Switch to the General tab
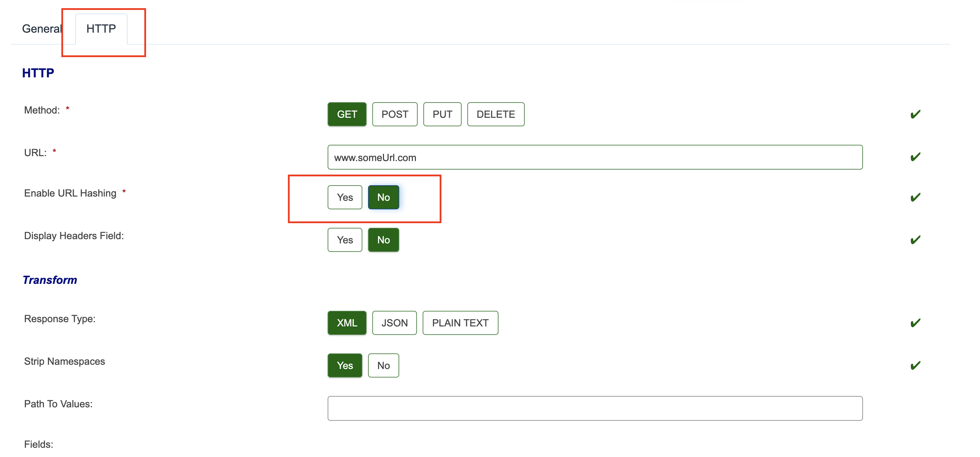The height and width of the screenshot is (457, 980). click(x=41, y=29)
